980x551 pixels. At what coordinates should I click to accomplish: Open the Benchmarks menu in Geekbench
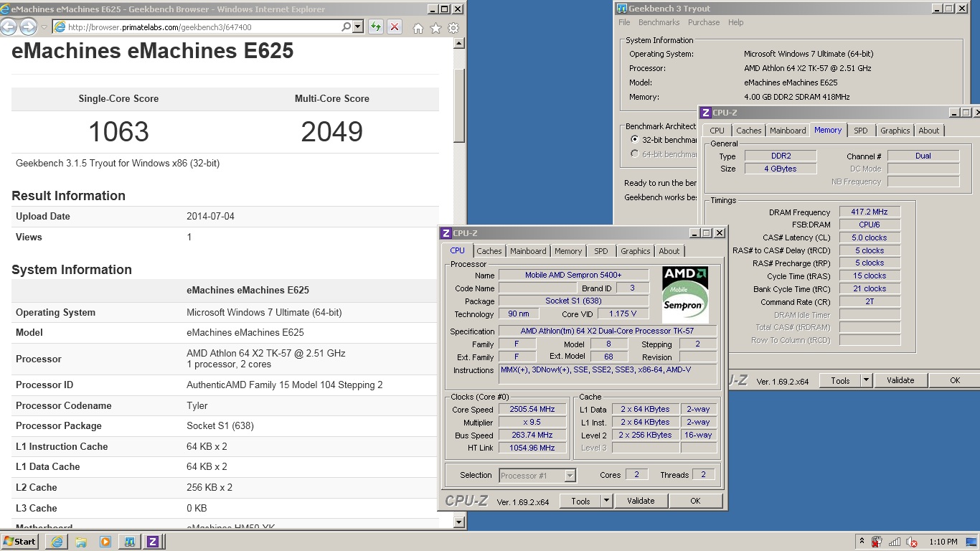[x=659, y=22]
